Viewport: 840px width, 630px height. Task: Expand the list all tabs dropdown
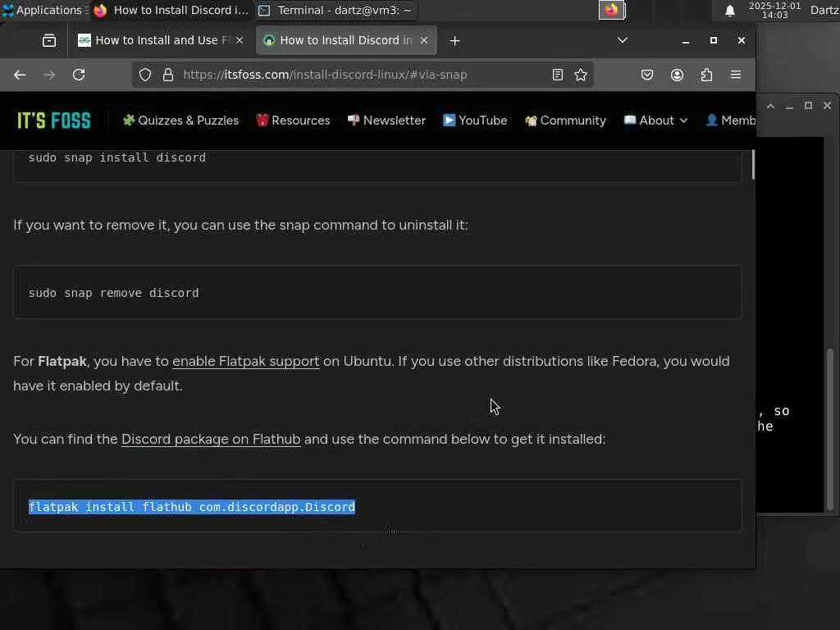[623, 40]
